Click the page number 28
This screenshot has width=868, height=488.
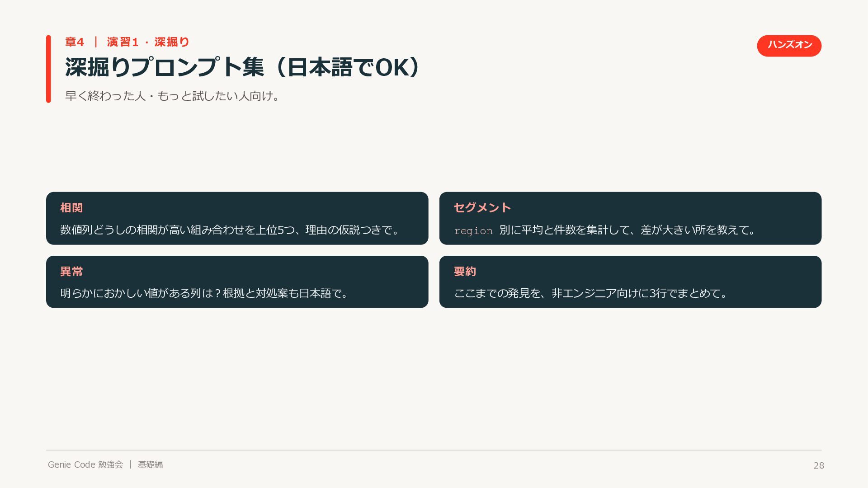(819, 465)
